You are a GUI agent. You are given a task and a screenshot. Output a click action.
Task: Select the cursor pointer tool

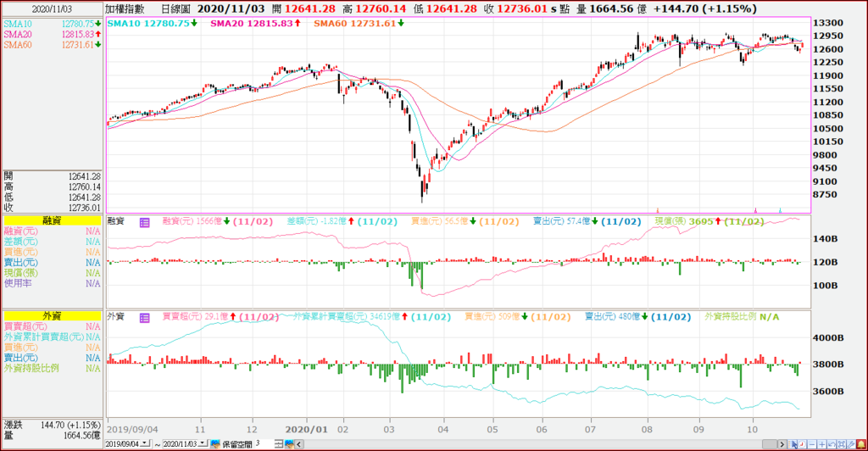pyautogui.click(x=793, y=444)
